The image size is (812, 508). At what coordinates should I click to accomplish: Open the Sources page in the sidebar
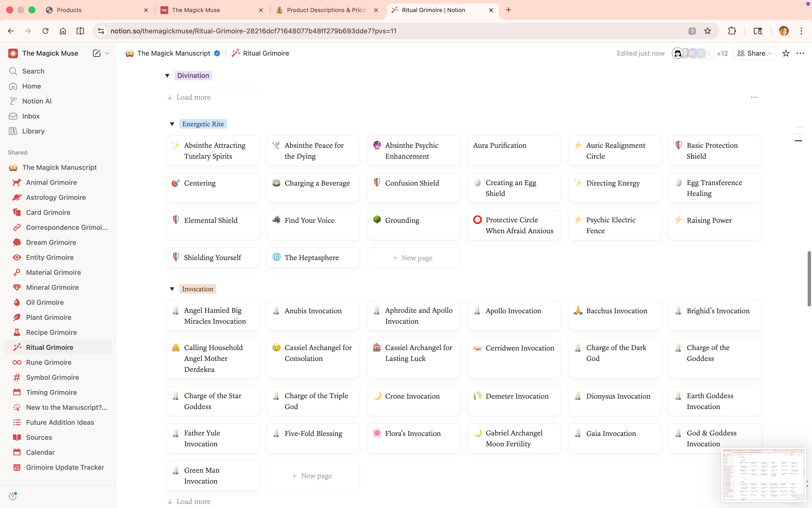[58, 437]
